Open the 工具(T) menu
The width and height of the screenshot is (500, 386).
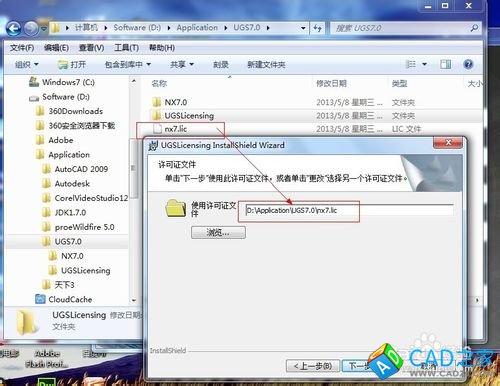[126, 48]
